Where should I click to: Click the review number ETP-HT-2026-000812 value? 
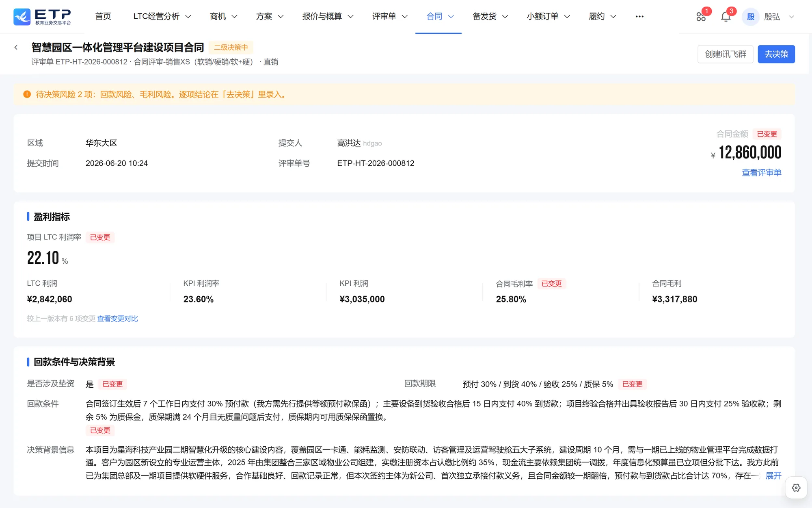pos(376,163)
